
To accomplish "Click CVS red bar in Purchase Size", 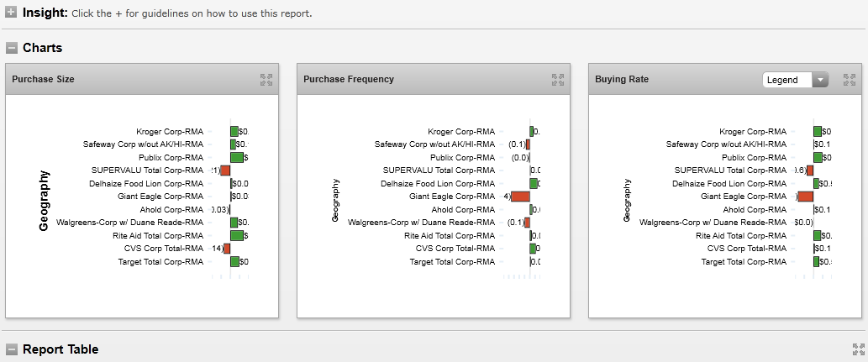I will coord(227,249).
